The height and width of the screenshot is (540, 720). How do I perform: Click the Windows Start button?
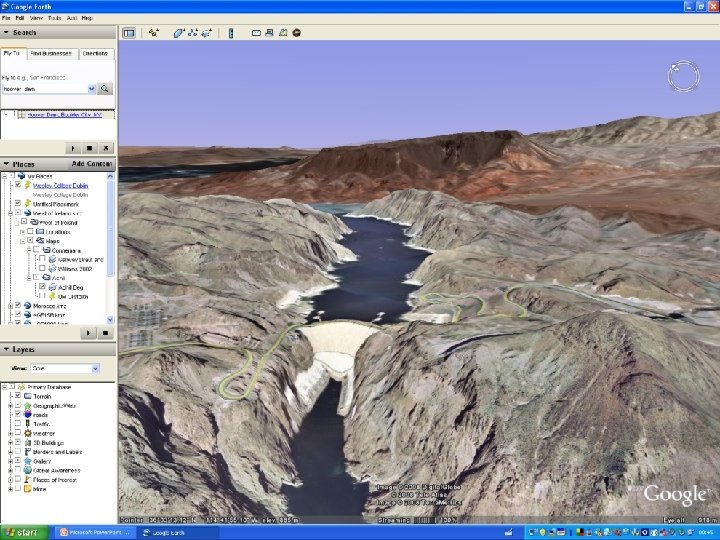point(25,533)
